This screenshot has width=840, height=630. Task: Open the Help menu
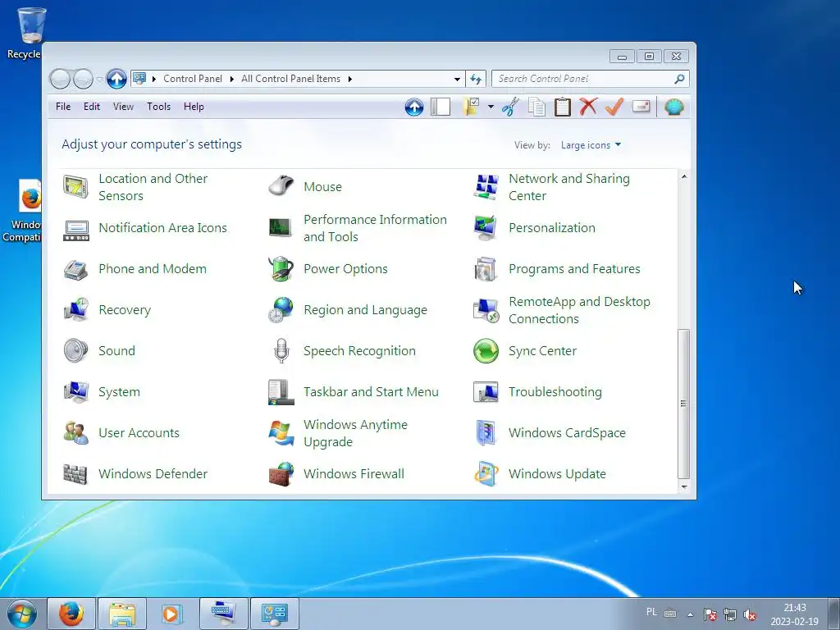(x=194, y=107)
